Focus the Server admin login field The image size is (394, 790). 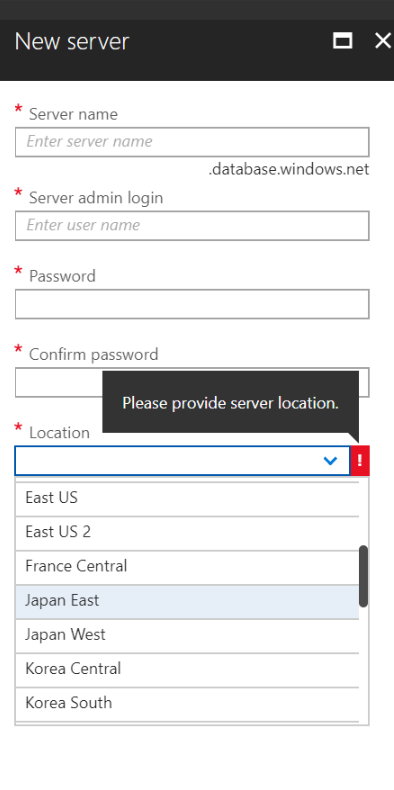(x=192, y=226)
